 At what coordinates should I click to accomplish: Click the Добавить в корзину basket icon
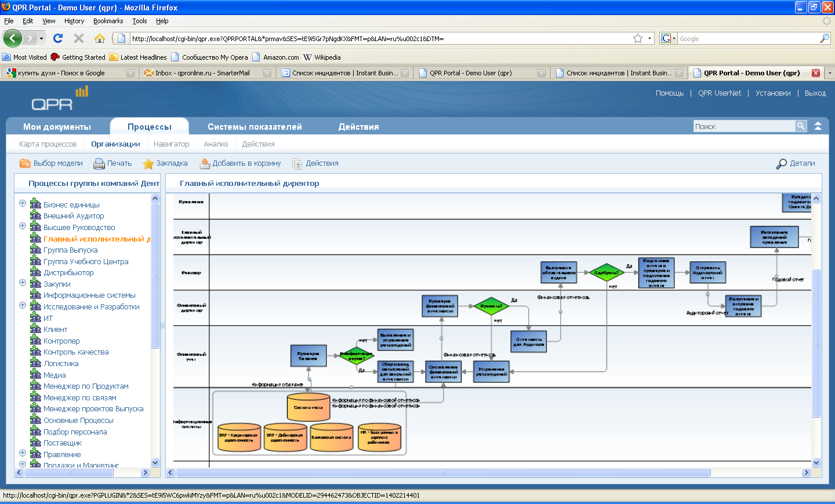point(205,163)
